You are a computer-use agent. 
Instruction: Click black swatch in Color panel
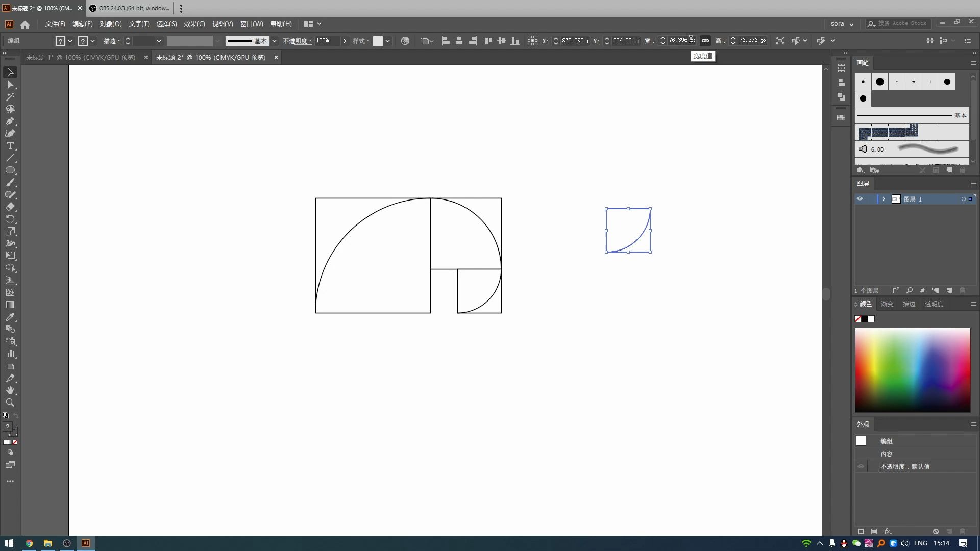865,319
